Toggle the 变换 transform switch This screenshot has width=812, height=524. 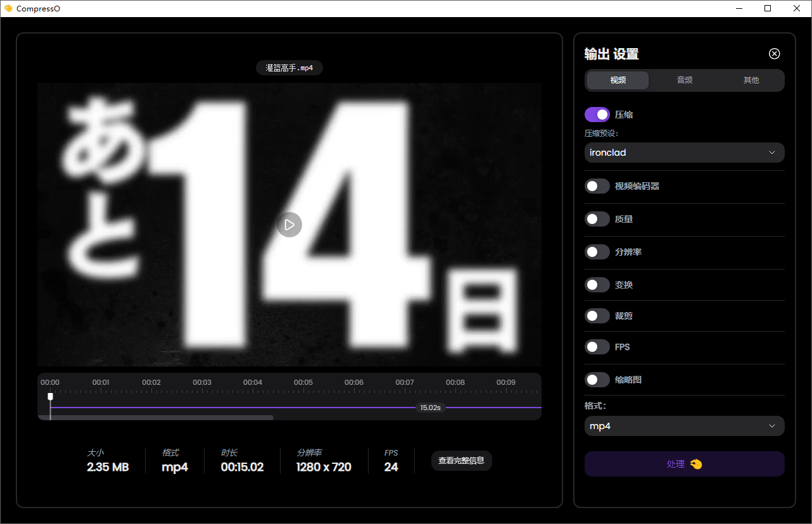[597, 285]
